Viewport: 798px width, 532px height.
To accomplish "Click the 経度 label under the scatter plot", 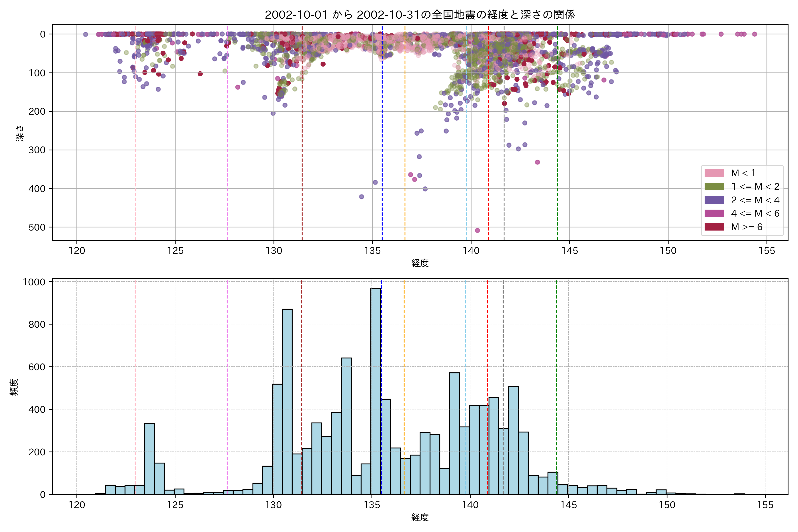I will (420, 263).
